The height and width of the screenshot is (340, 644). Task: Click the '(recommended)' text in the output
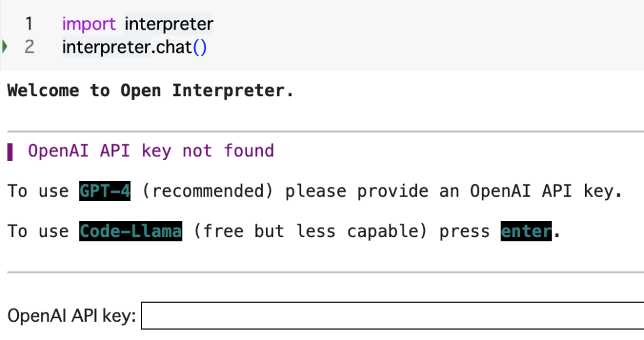coord(208,191)
